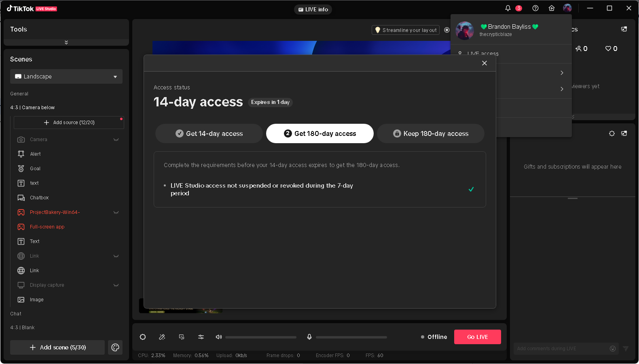Viewport: 639px width, 364px height.
Task: Click the Display capture monitor icon
Action: point(21,285)
